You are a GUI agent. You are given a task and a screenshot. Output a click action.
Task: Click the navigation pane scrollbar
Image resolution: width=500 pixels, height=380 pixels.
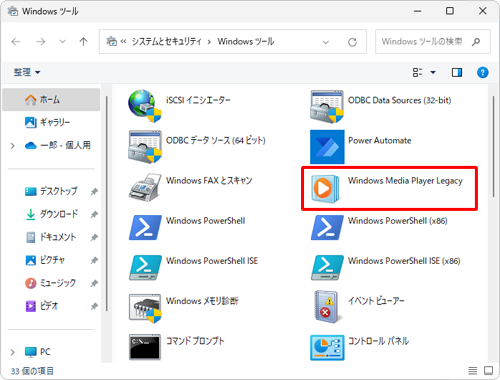tap(107, 203)
